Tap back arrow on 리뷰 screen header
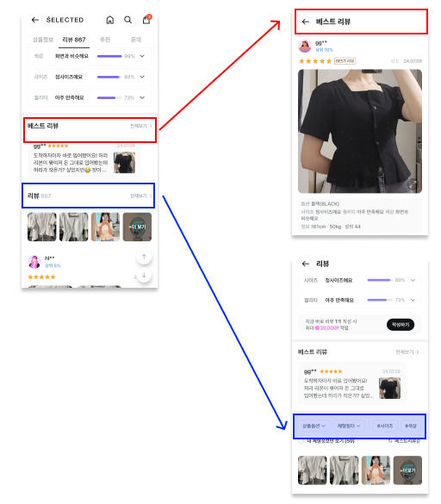This screenshot has width=441, height=504. (306, 264)
